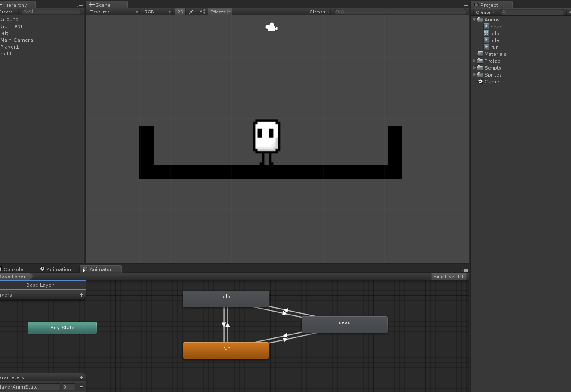Image resolution: width=571 pixels, height=392 pixels.
Task: Select the Scripts folder icon
Action: (480, 67)
